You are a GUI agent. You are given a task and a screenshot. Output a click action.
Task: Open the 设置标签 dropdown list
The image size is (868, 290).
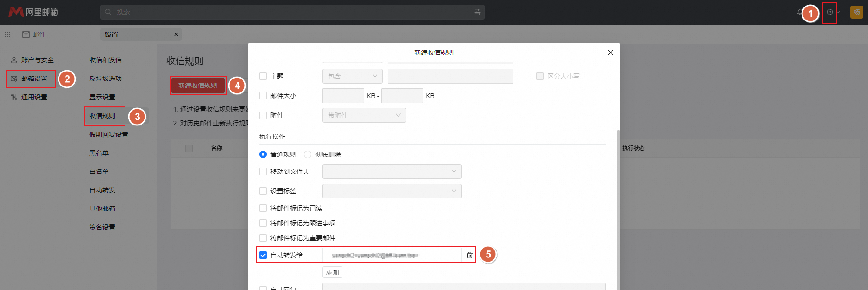(x=392, y=191)
